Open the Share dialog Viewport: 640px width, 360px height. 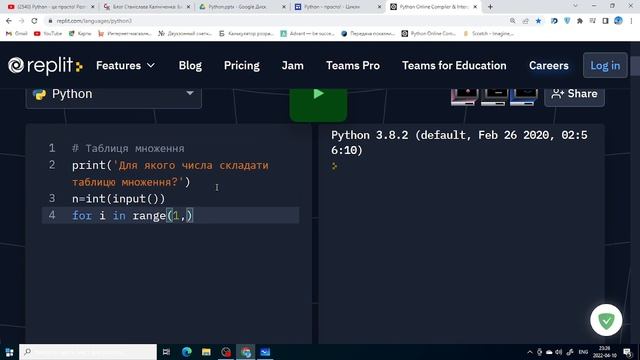(574, 94)
